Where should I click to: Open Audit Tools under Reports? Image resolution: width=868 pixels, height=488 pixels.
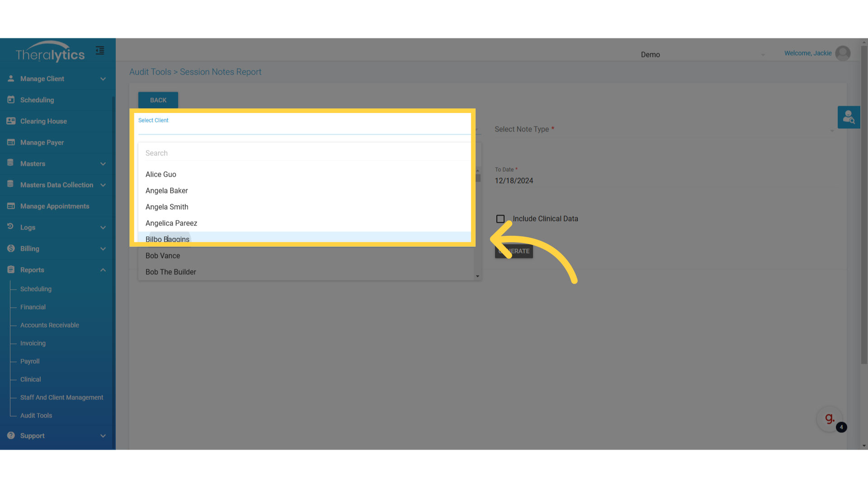[36, 415]
